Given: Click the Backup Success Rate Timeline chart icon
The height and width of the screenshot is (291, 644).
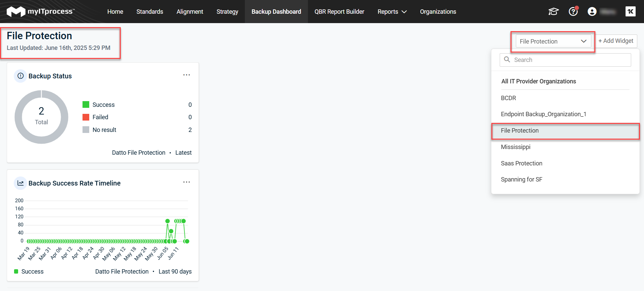Looking at the screenshot, I should pyautogui.click(x=20, y=183).
